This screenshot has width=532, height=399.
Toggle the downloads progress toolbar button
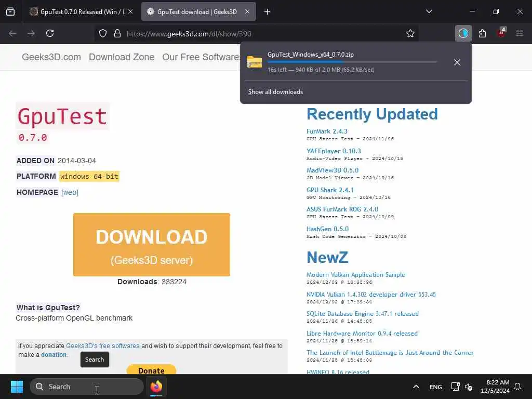pyautogui.click(x=463, y=33)
